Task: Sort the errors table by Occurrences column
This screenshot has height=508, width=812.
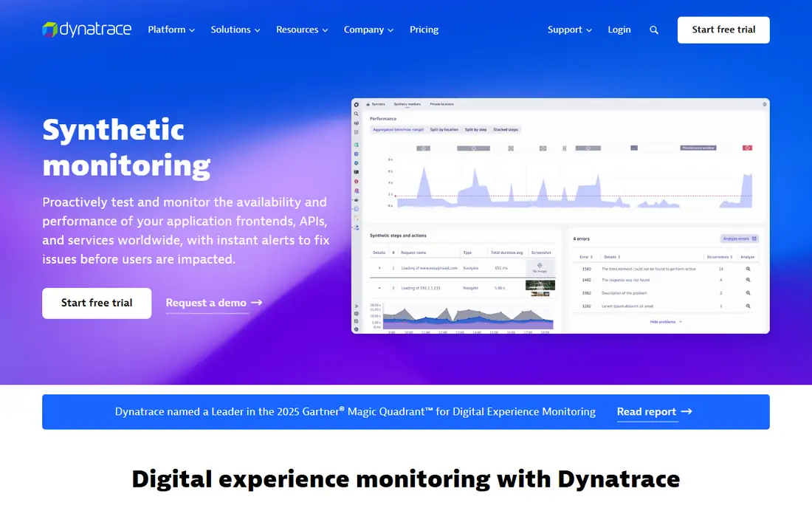Action: click(x=719, y=257)
